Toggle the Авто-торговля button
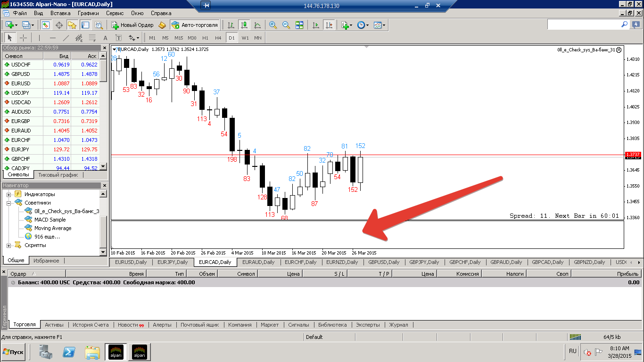The image size is (644, 362). pyautogui.click(x=195, y=25)
